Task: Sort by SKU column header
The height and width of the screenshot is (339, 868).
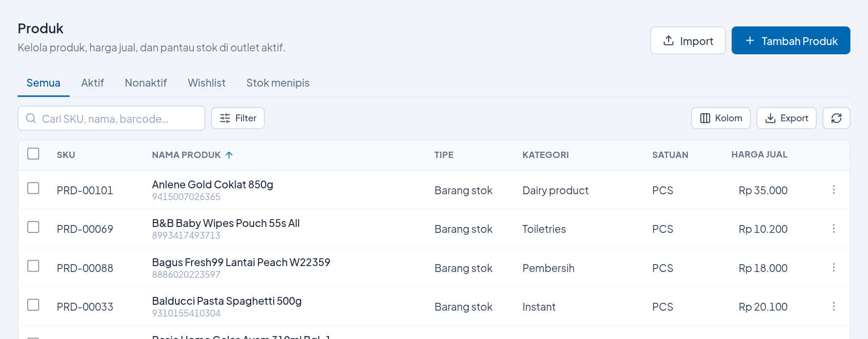Action: point(66,155)
